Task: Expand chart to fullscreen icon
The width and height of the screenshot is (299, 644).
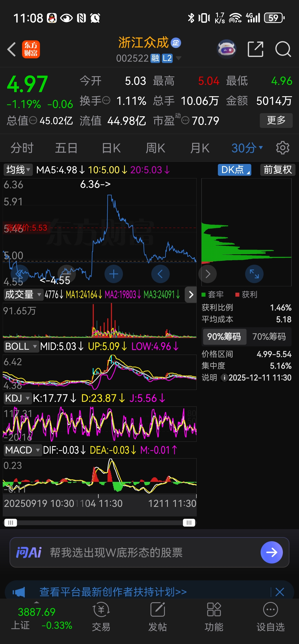Action: pos(254,274)
